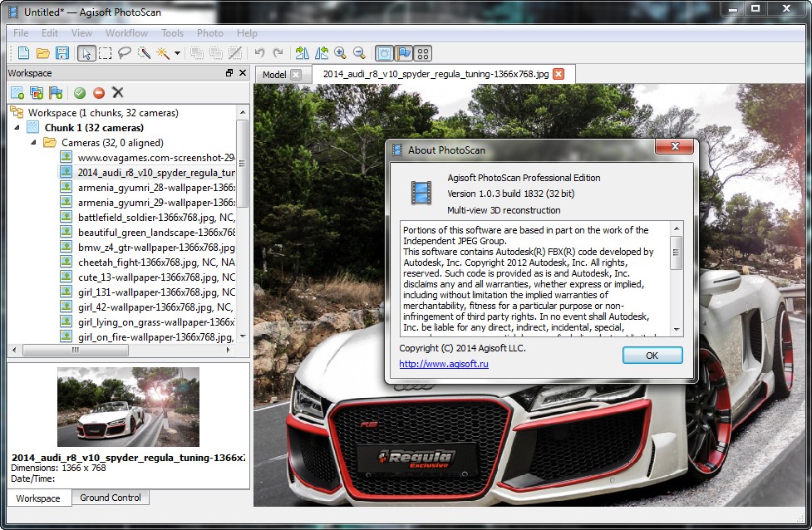The height and width of the screenshot is (530, 812).
Task: Select the Intelligent Scissors tool
Action: pyautogui.click(x=144, y=53)
